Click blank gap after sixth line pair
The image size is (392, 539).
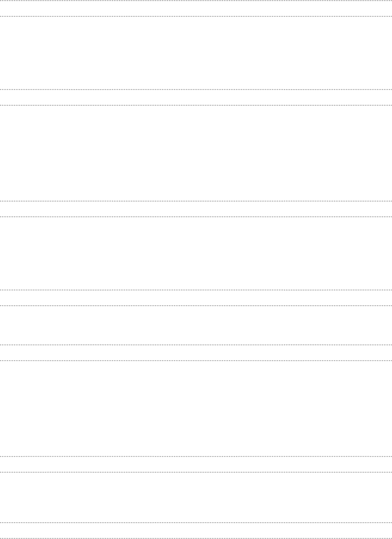[196, 497]
